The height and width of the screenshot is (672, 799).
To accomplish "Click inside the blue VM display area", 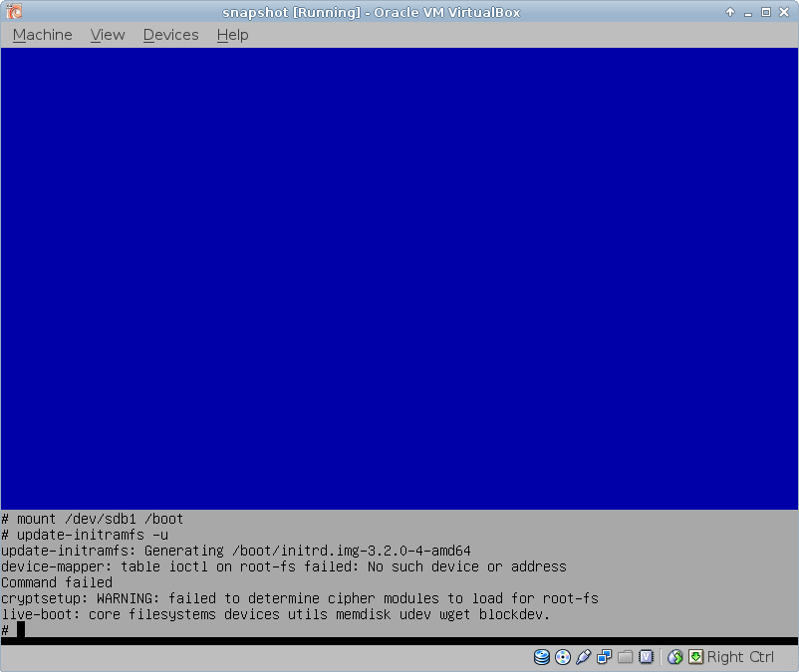I will point(399,279).
